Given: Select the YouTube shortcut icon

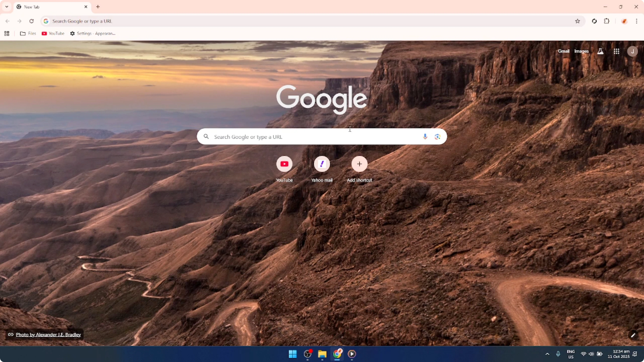Looking at the screenshot, I should (x=284, y=164).
